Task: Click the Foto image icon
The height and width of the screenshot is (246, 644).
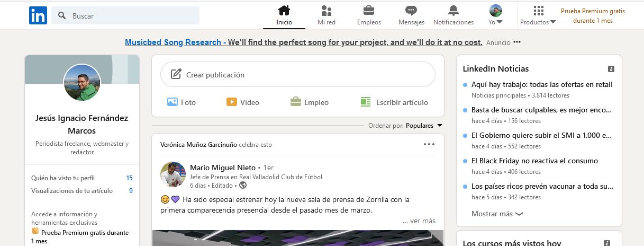Action: coord(173,102)
